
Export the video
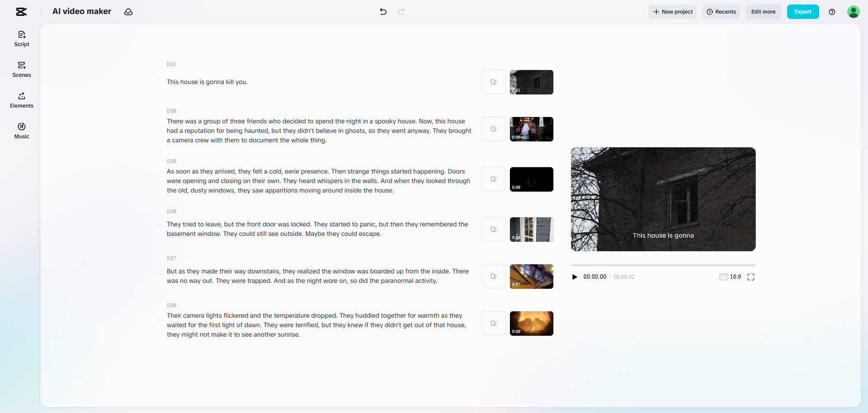803,12
